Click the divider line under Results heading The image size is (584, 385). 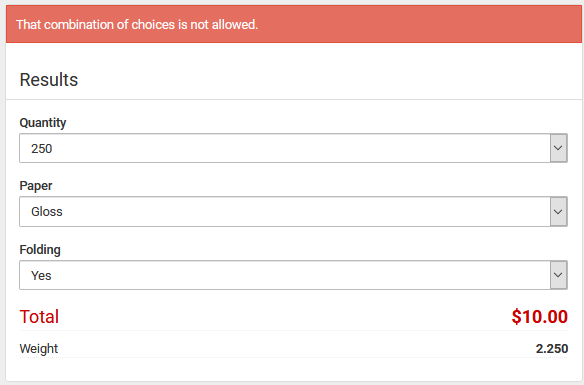click(x=294, y=99)
